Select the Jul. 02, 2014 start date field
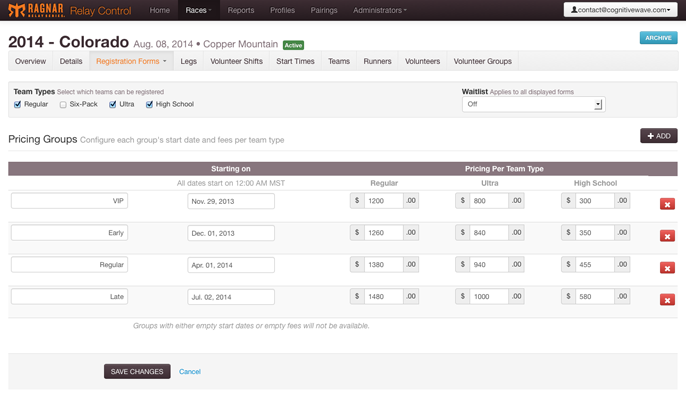686x405 pixels. tap(231, 297)
